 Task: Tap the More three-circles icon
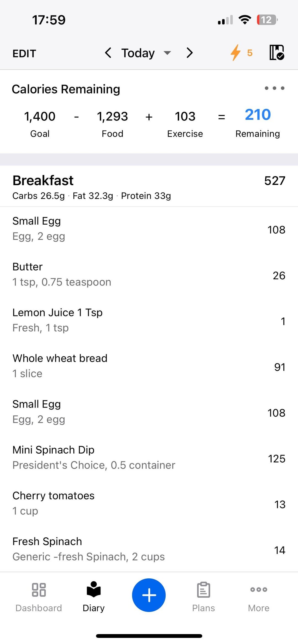(258, 590)
